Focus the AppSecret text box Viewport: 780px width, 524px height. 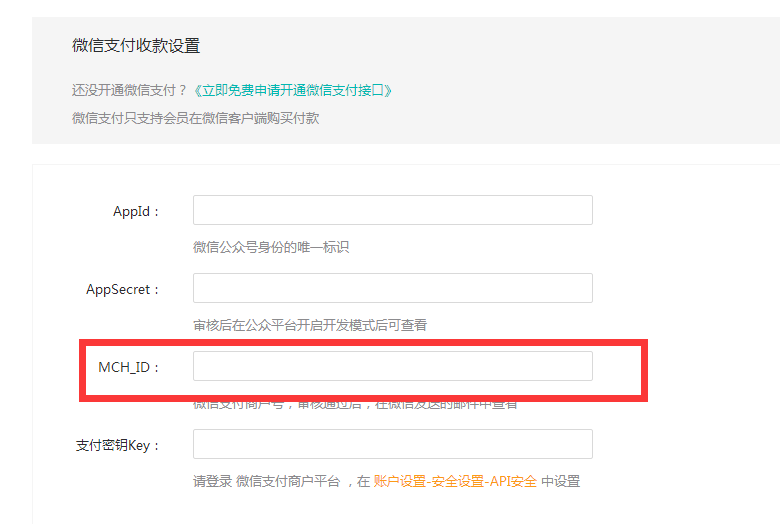[392, 288]
